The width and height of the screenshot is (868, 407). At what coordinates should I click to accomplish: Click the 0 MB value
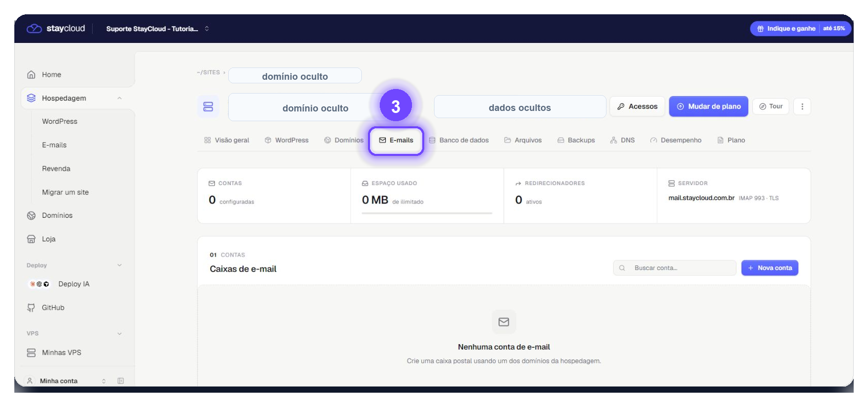[x=375, y=200]
